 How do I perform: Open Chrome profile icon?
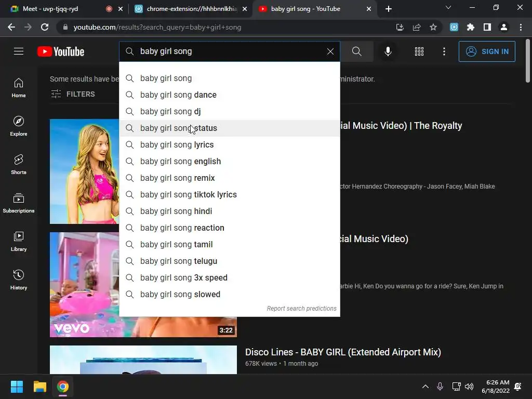click(504, 27)
